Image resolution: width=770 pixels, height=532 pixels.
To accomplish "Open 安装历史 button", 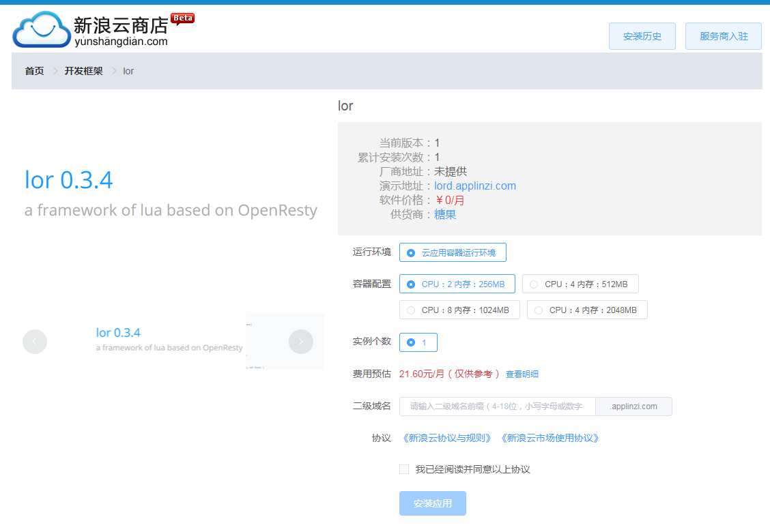I will [x=642, y=36].
